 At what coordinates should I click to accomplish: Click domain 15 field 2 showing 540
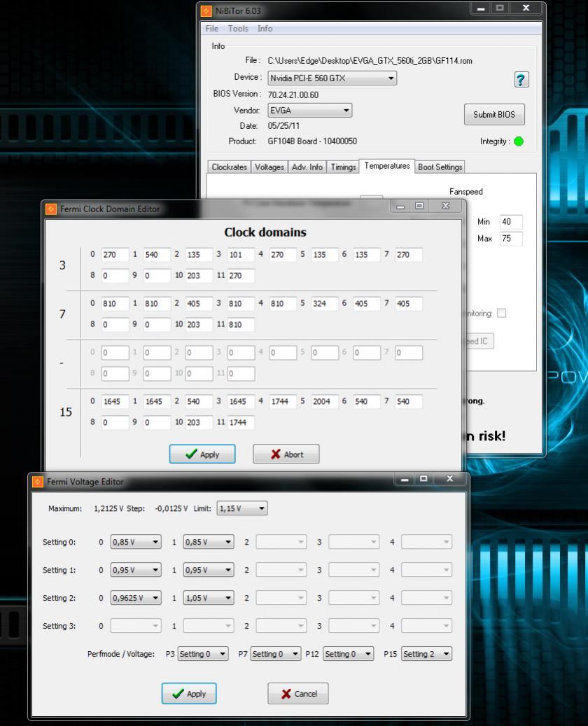click(x=199, y=401)
